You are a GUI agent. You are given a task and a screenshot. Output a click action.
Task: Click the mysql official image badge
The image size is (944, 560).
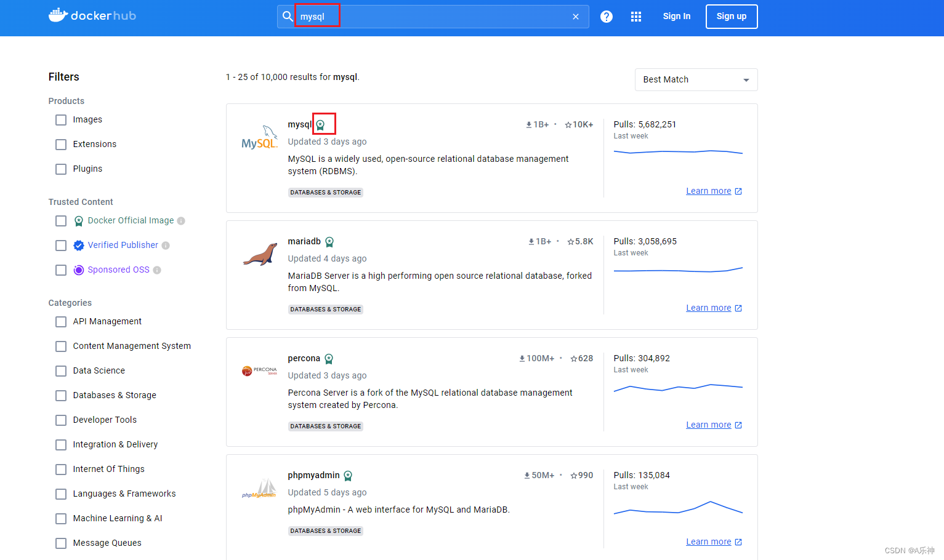pos(320,125)
